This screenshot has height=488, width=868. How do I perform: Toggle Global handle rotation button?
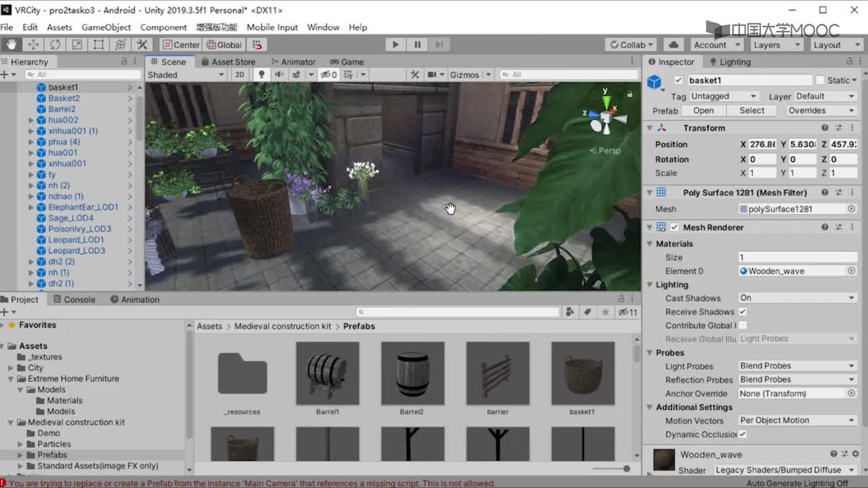pyautogui.click(x=224, y=45)
